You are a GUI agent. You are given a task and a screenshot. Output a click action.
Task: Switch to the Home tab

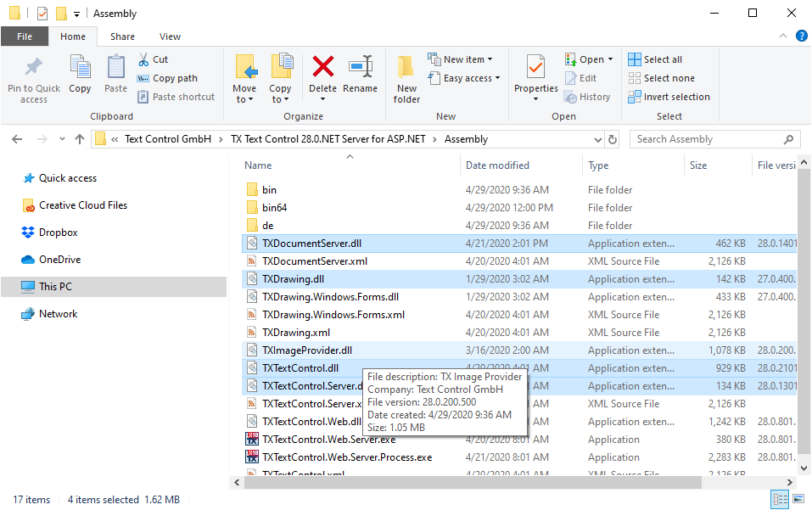[73, 36]
